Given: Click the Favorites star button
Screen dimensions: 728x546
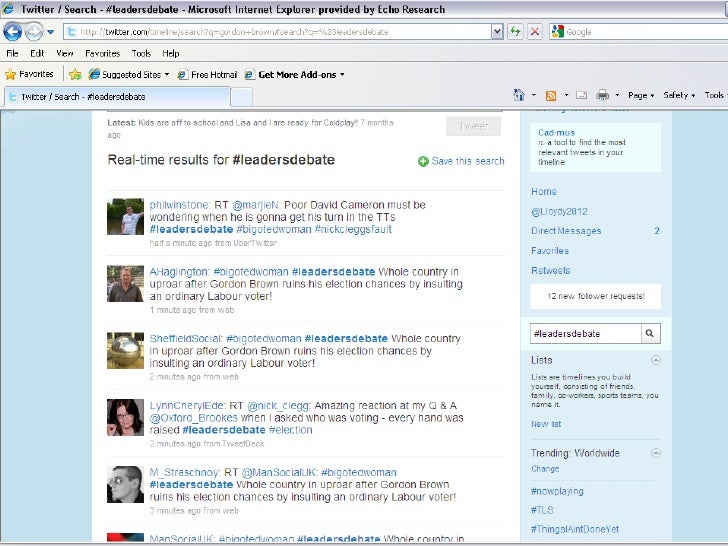Looking at the screenshot, I should click(x=29, y=74).
